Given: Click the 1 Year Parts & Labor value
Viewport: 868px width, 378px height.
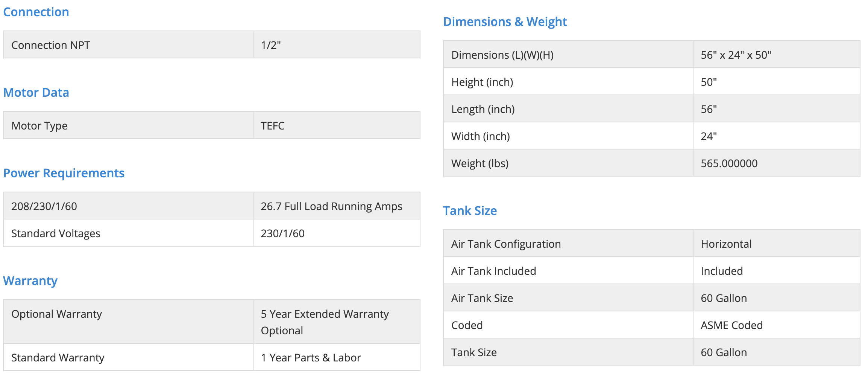Looking at the screenshot, I should point(311,358).
